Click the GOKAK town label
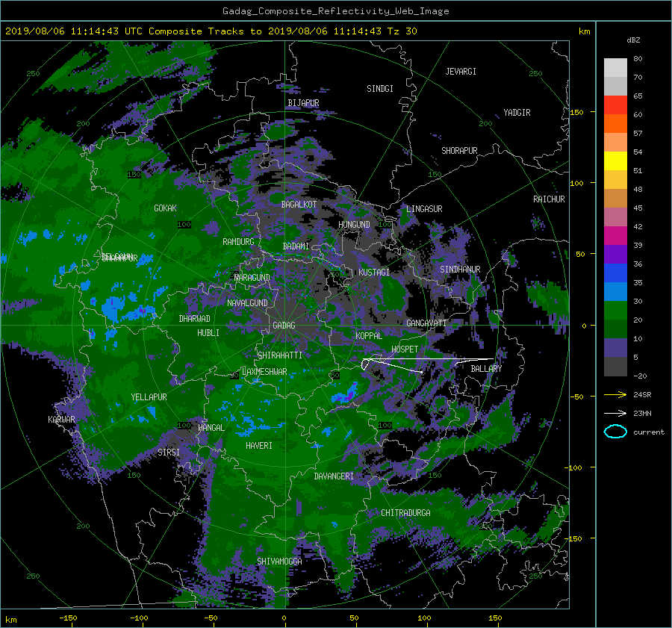The image size is (672, 628). (x=165, y=208)
